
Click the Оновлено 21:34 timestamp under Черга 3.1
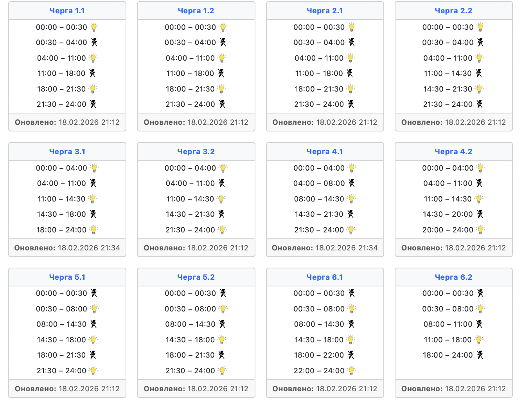pyautogui.click(x=67, y=248)
